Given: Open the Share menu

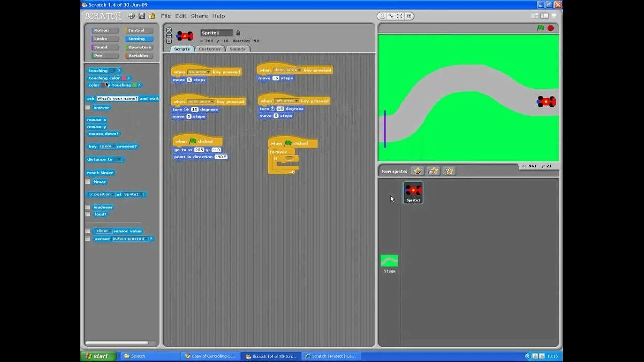Looking at the screenshot, I should 199,16.
